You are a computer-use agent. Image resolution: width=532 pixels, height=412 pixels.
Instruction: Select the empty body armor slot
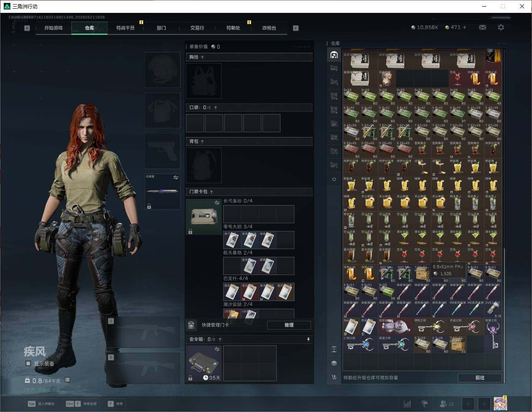162,110
